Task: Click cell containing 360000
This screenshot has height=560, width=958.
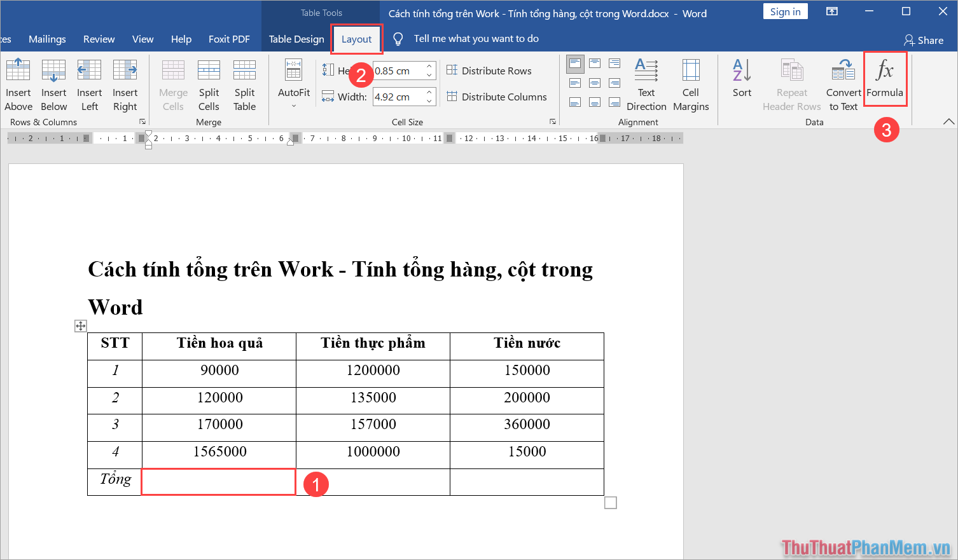Action: tap(527, 427)
